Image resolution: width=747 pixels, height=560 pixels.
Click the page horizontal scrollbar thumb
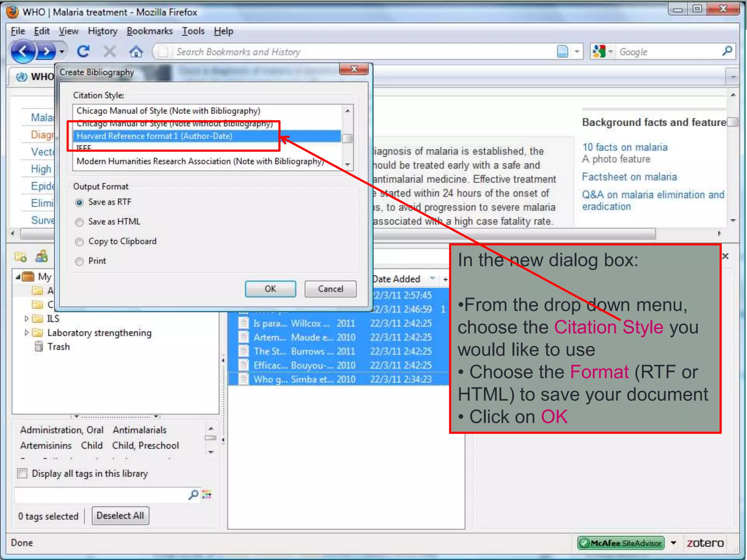338,233
